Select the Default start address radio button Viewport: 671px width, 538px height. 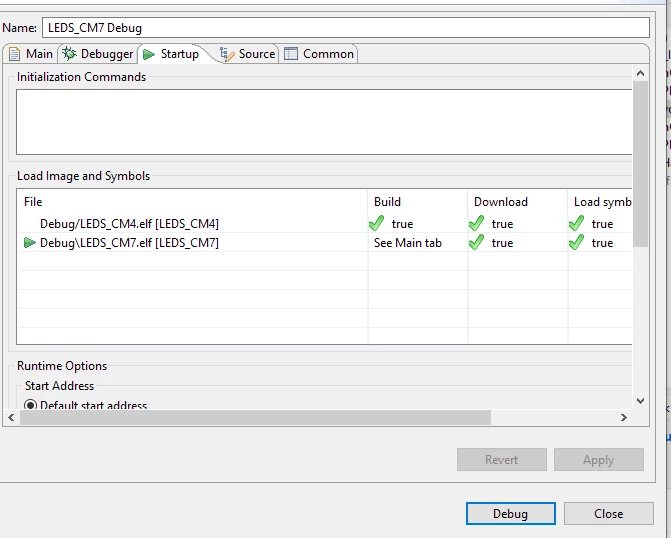tap(30, 405)
